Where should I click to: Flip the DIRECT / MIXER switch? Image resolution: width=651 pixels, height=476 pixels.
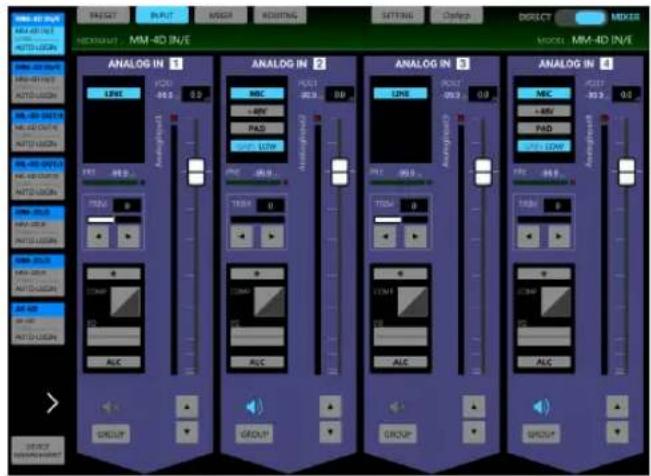[582, 17]
